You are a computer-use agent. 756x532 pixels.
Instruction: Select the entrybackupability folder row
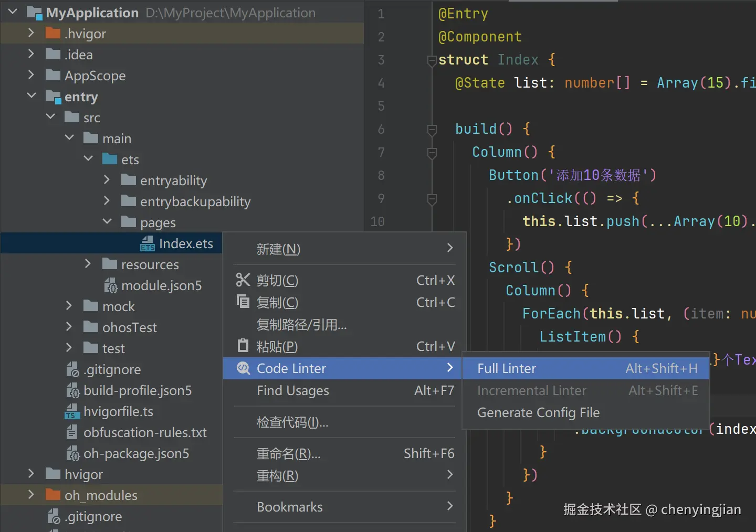click(182, 201)
